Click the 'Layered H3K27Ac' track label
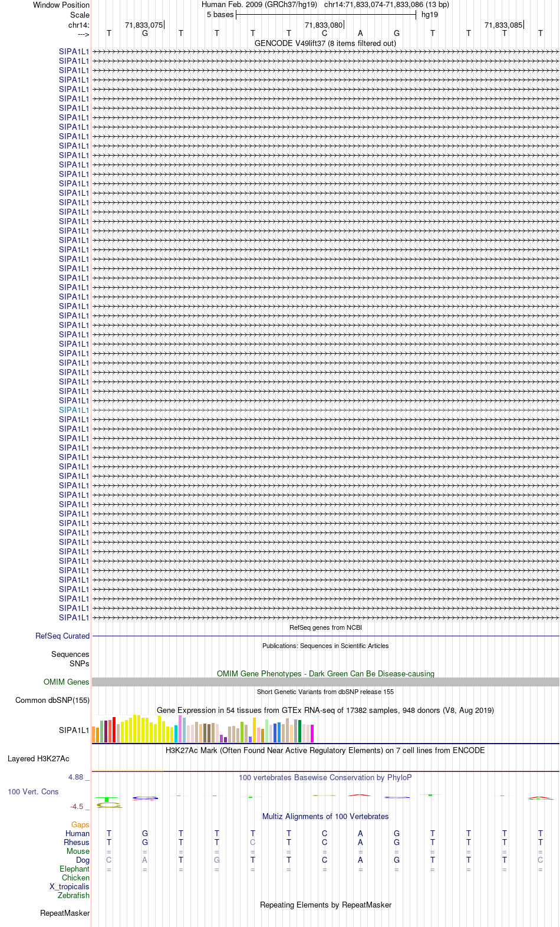The height and width of the screenshot is (927, 560). point(38,759)
